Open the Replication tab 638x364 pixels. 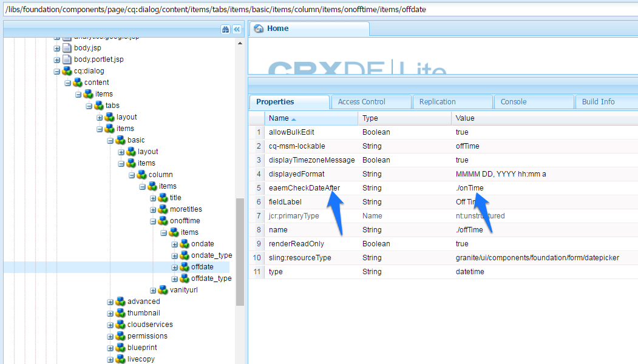[452, 102]
